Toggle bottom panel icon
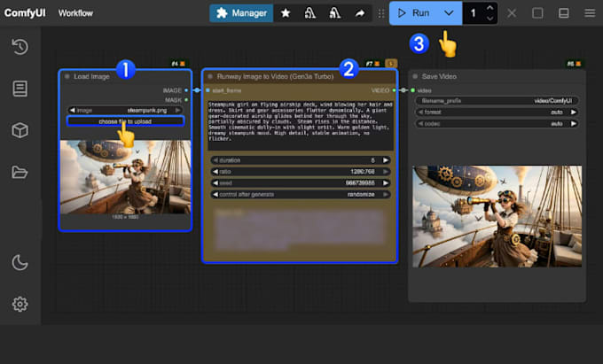603x364 pixels. pyautogui.click(x=564, y=13)
